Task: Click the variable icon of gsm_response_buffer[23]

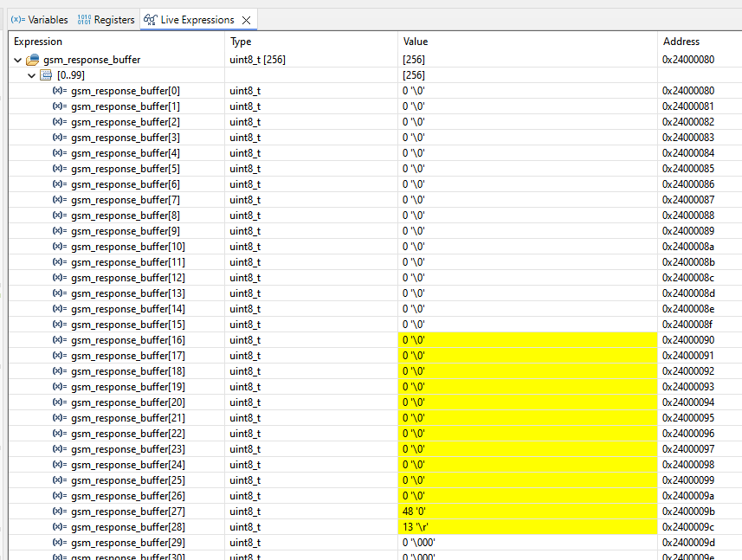Action: click(60, 449)
